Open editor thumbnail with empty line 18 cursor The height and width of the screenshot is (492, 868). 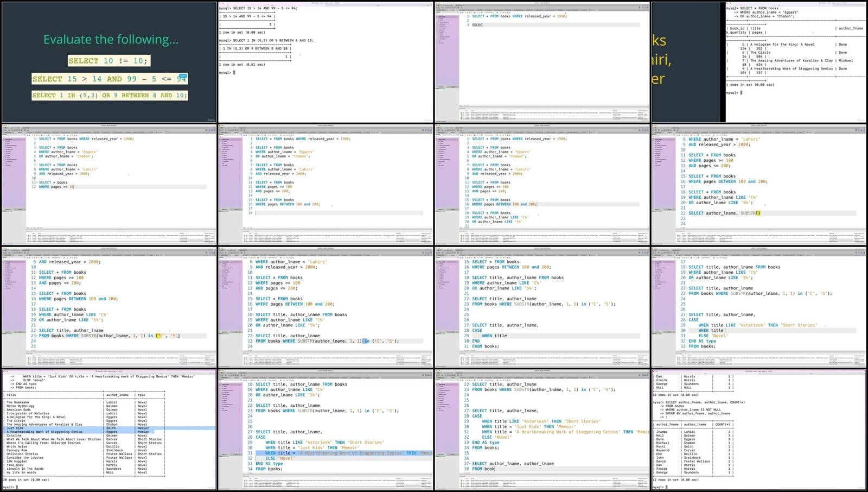(x=325, y=185)
